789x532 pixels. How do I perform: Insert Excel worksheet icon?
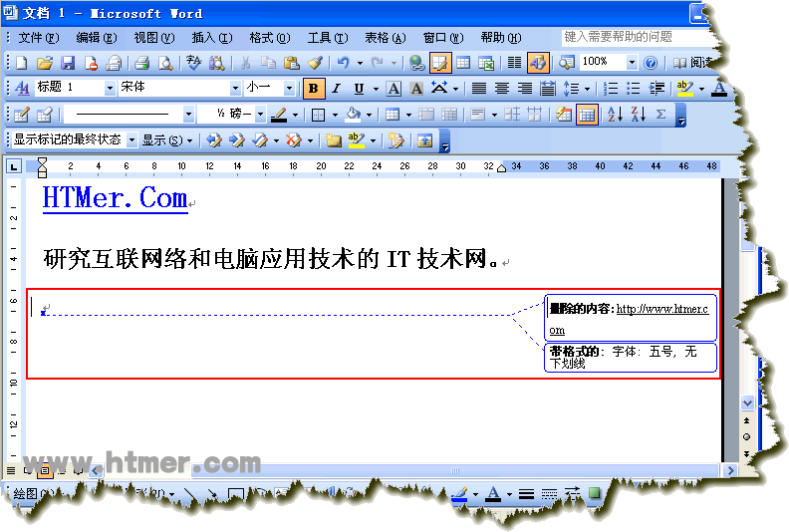486,63
